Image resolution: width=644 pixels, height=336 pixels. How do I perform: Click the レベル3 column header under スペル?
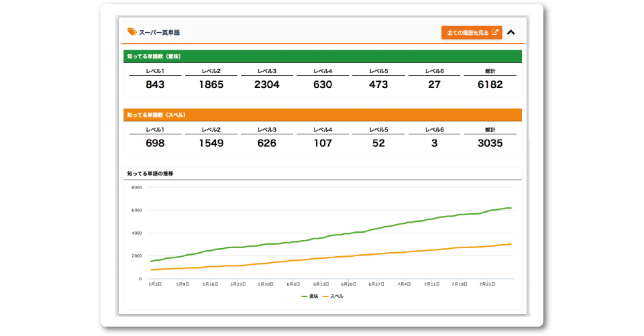click(266, 130)
